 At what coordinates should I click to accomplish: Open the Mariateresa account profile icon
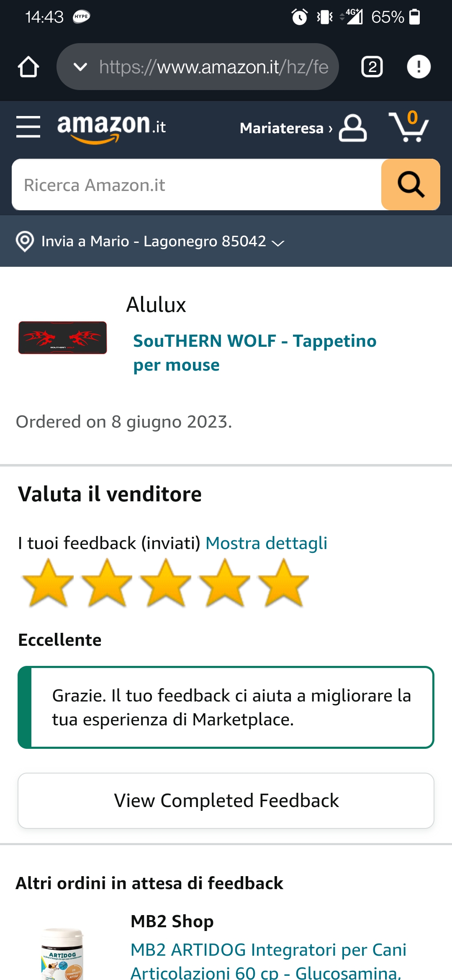click(353, 128)
